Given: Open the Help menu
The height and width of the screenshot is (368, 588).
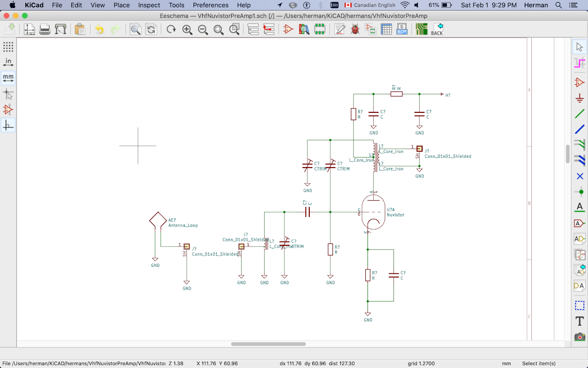Looking at the screenshot, I should (x=244, y=5).
